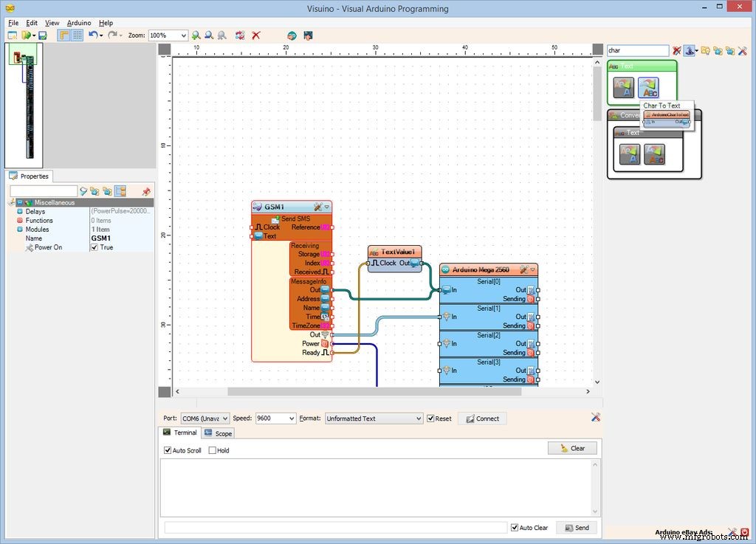Switch to the Scope tab
This screenshot has height=544, width=756.
219,433
